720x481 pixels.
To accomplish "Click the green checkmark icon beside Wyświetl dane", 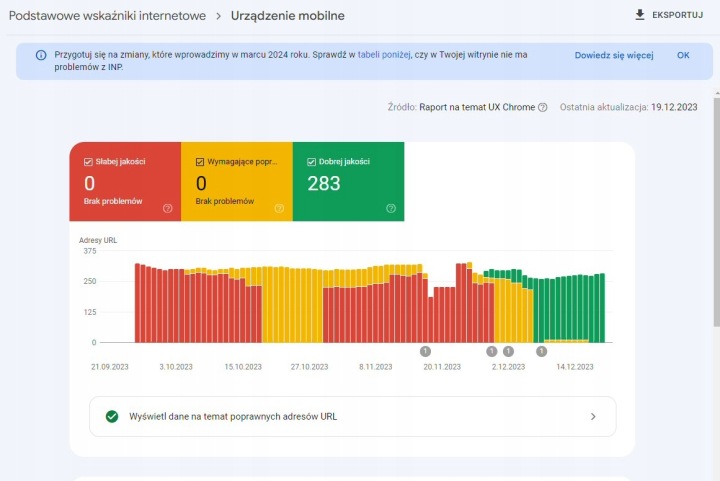I will point(112,416).
